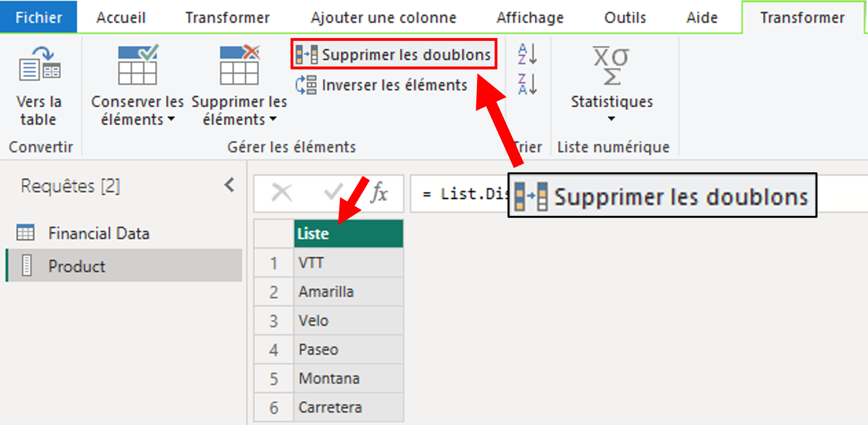Click Supprimer les doublons in the ribbon
Screen dimensions: 868x425
click(394, 54)
